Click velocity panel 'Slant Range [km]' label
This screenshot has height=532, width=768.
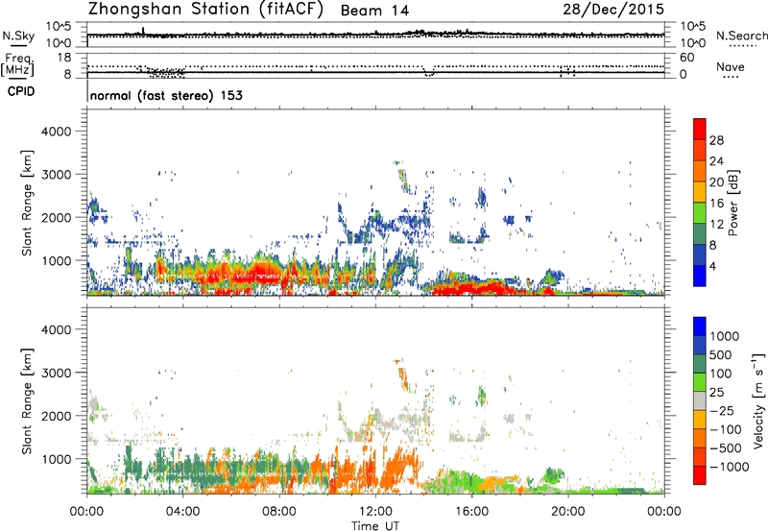pyautogui.click(x=27, y=401)
